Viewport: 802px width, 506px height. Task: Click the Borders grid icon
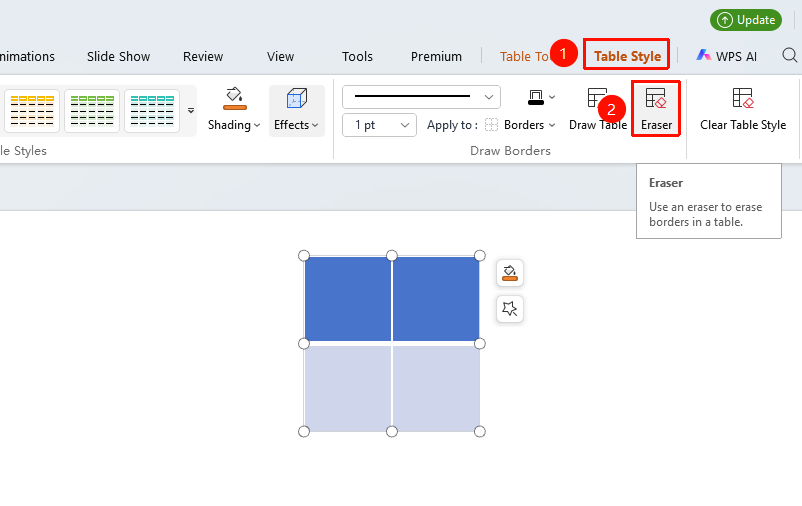pyautogui.click(x=491, y=125)
